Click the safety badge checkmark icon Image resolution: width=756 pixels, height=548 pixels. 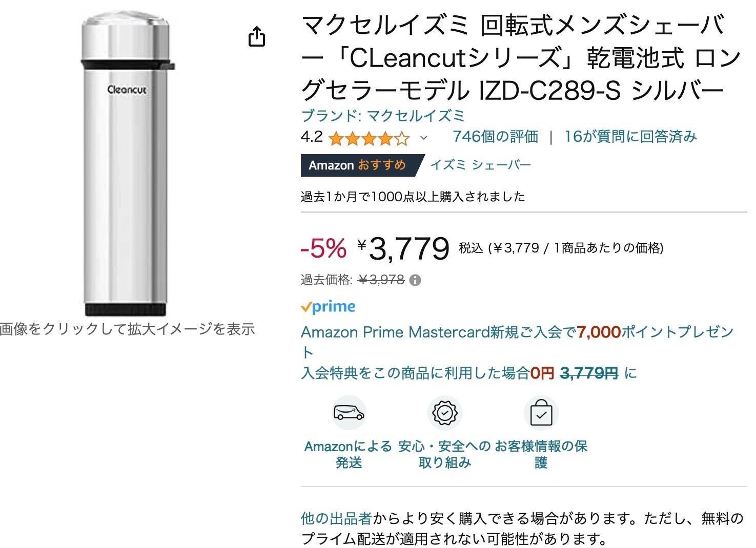pos(444,413)
